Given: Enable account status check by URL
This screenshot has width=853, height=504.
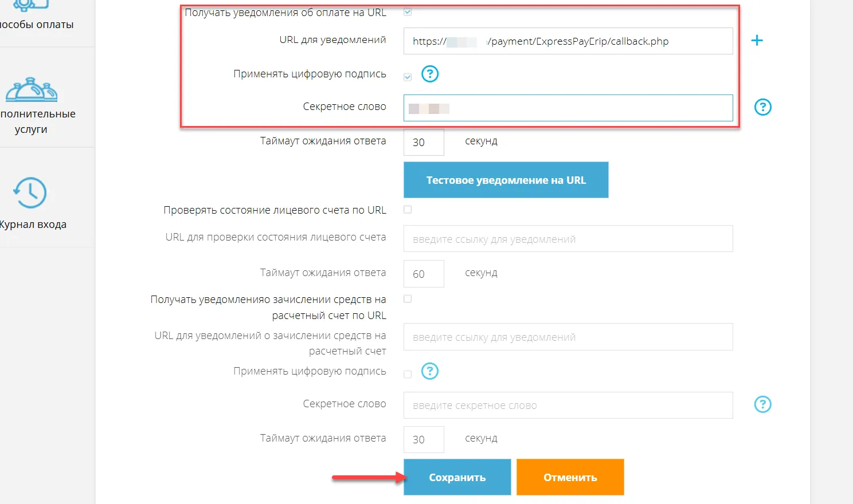Looking at the screenshot, I should point(407,210).
